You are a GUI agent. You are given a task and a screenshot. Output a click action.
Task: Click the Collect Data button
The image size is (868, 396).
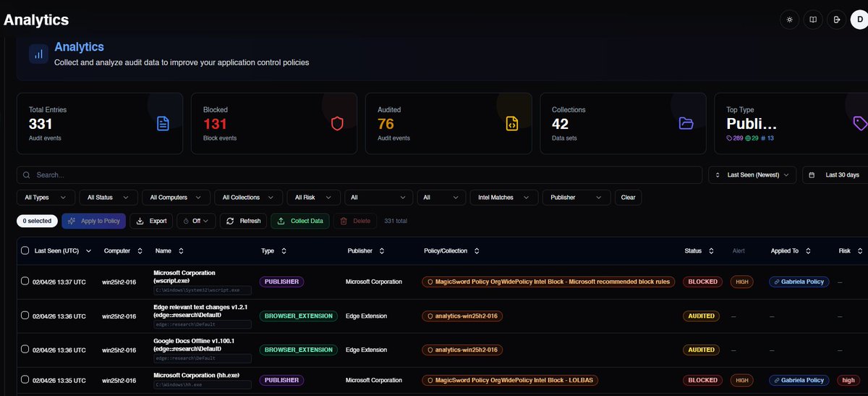[300, 221]
